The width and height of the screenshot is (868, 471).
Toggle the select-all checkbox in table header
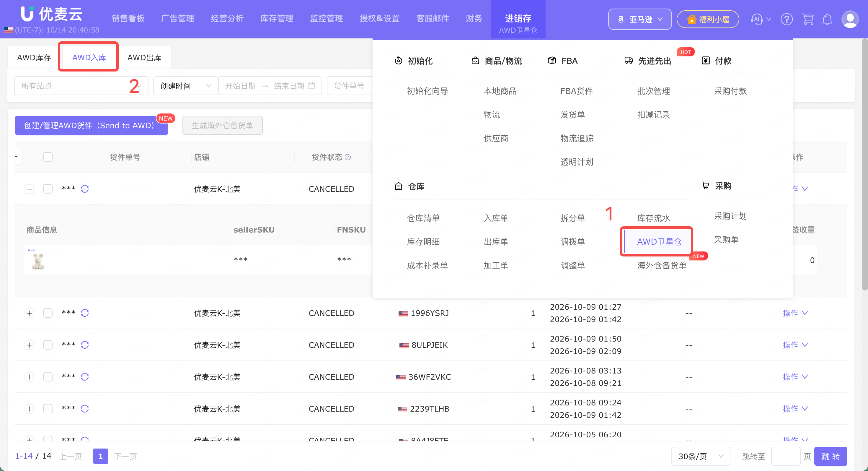tap(48, 157)
